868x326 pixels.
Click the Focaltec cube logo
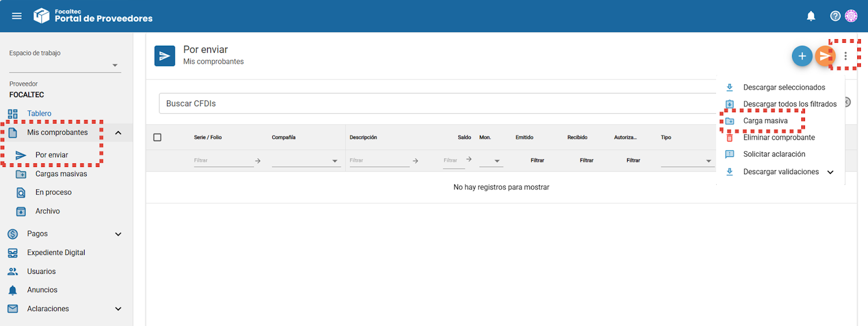pos(41,16)
